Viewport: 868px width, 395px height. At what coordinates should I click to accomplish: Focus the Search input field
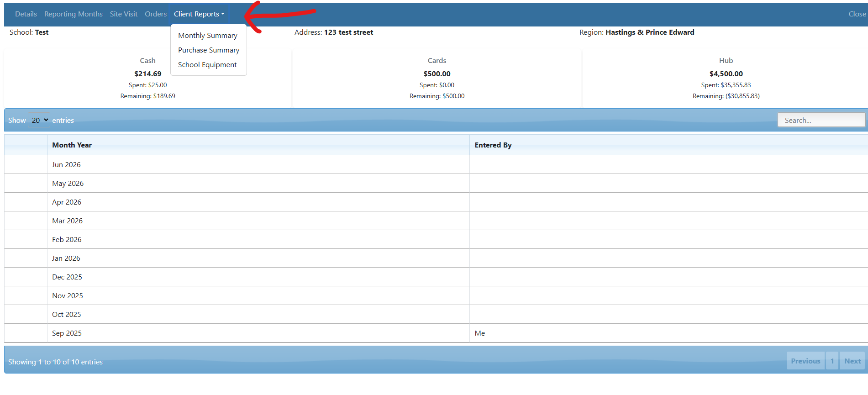click(x=821, y=120)
